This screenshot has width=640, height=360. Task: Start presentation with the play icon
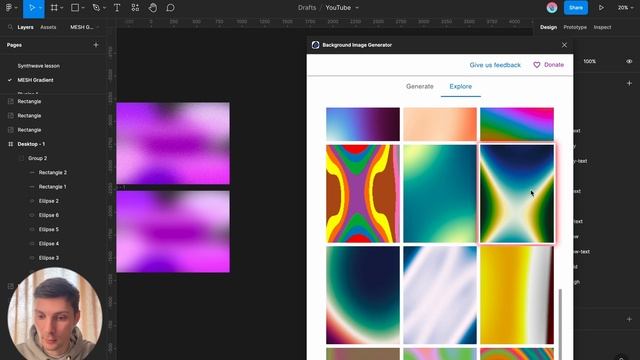(601, 8)
